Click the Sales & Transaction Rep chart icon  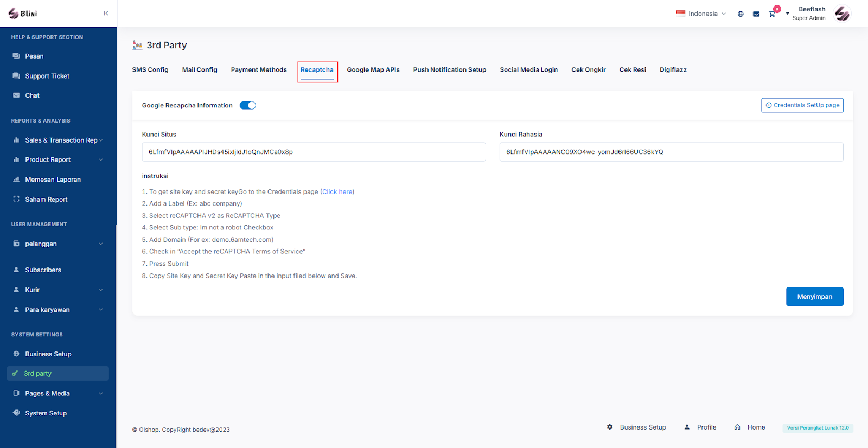(x=16, y=140)
